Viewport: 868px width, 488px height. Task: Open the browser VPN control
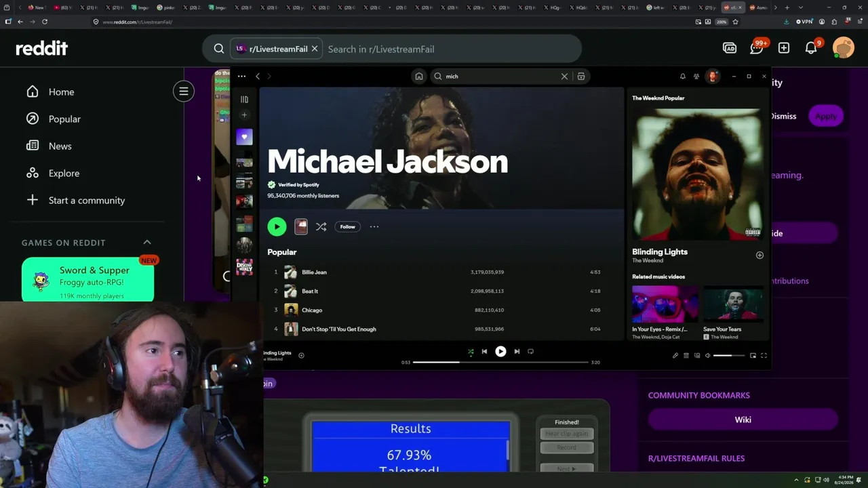tap(804, 22)
